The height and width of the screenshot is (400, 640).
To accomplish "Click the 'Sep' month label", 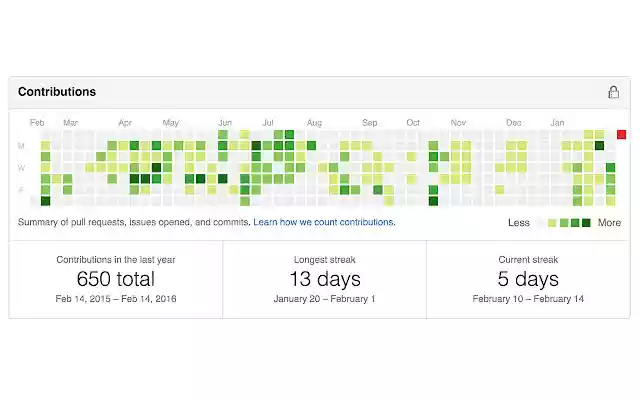I will tap(370, 123).
